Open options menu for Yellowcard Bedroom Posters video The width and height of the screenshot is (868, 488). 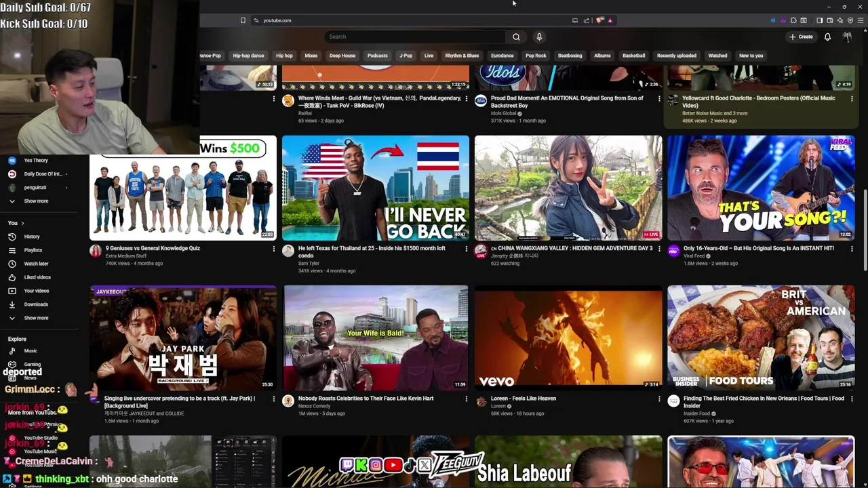[x=852, y=98]
